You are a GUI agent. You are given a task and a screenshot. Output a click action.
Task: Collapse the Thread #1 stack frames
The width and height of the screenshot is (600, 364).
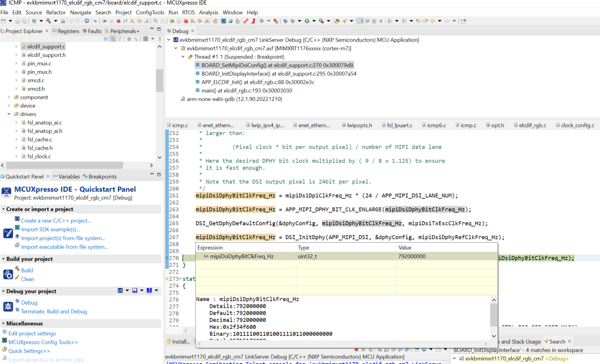(x=183, y=57)
